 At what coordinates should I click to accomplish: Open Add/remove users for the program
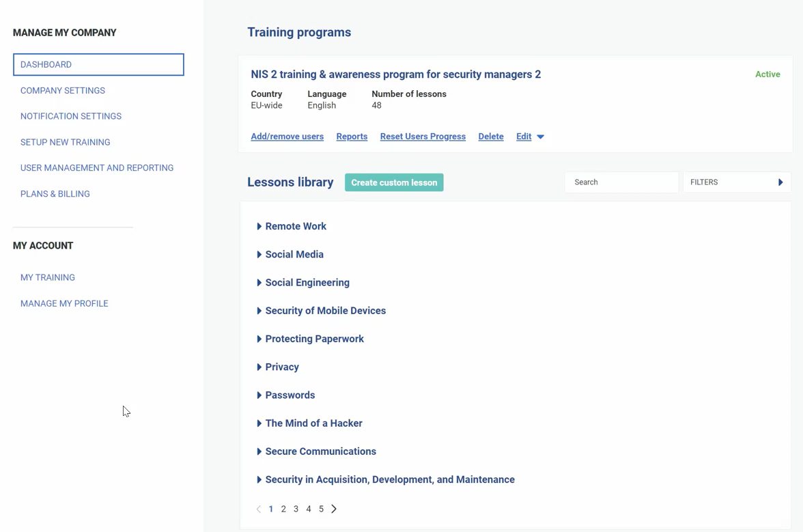(287, 137)
